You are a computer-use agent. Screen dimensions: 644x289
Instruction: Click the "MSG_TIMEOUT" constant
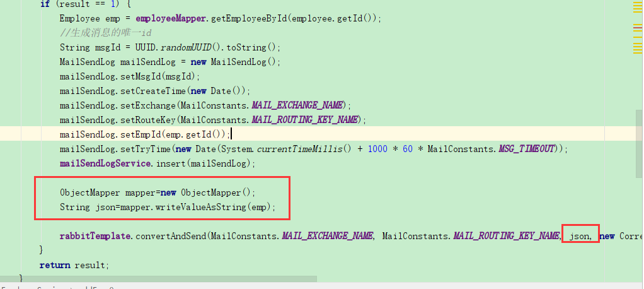(x=527, y=149)
